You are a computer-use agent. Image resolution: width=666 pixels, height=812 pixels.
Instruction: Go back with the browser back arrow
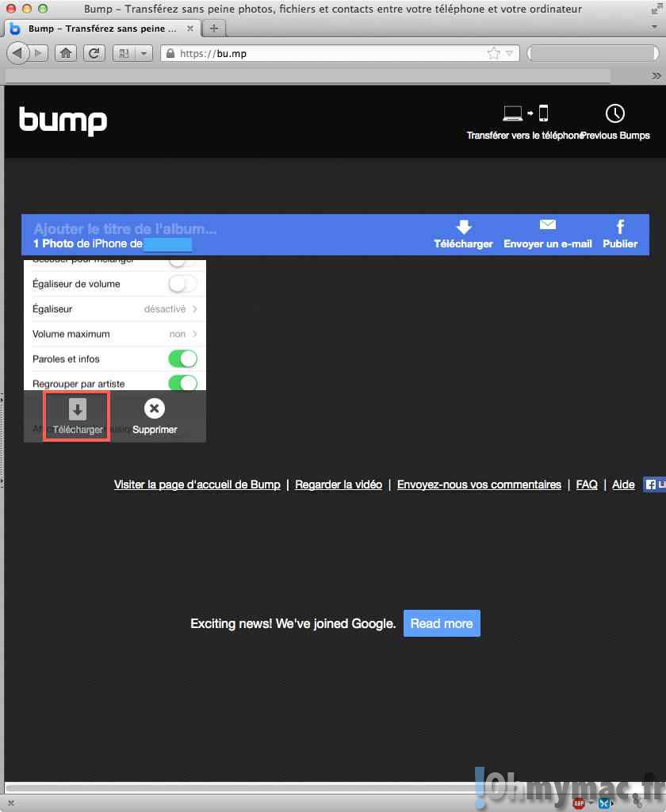[x=18, y=53]
